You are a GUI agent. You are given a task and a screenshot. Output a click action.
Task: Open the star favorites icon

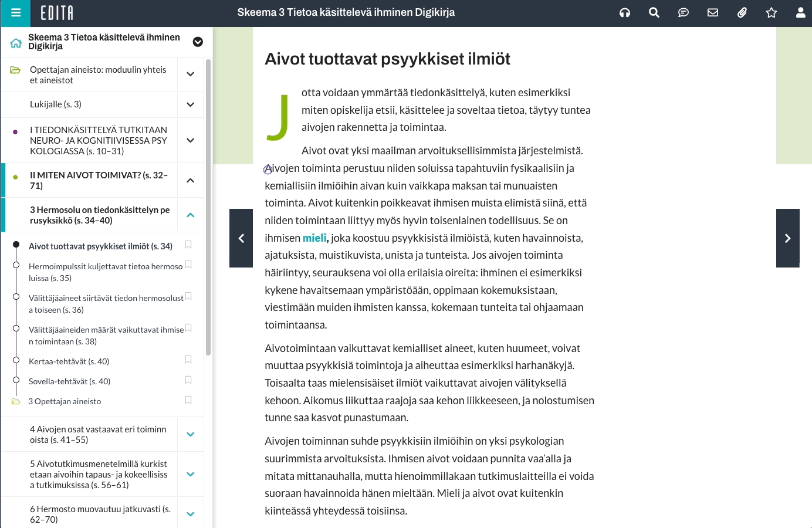pyautogui.click(x=772, y=13)
